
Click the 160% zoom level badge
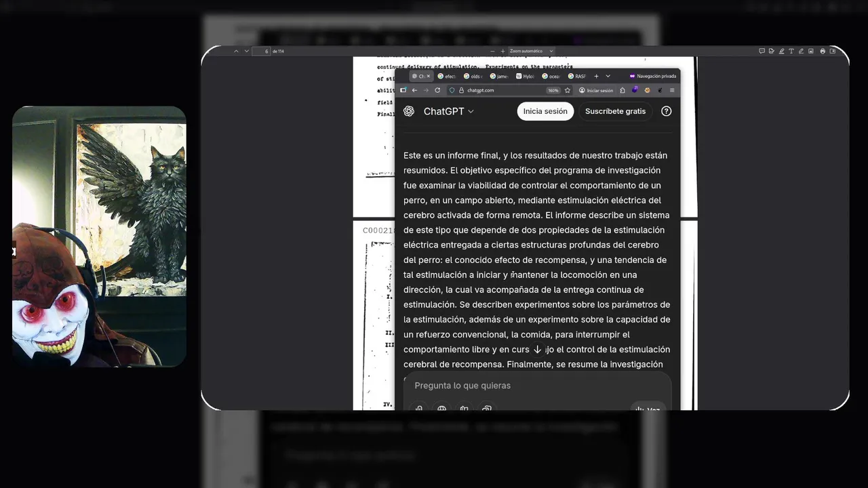(x=553, y=90)
